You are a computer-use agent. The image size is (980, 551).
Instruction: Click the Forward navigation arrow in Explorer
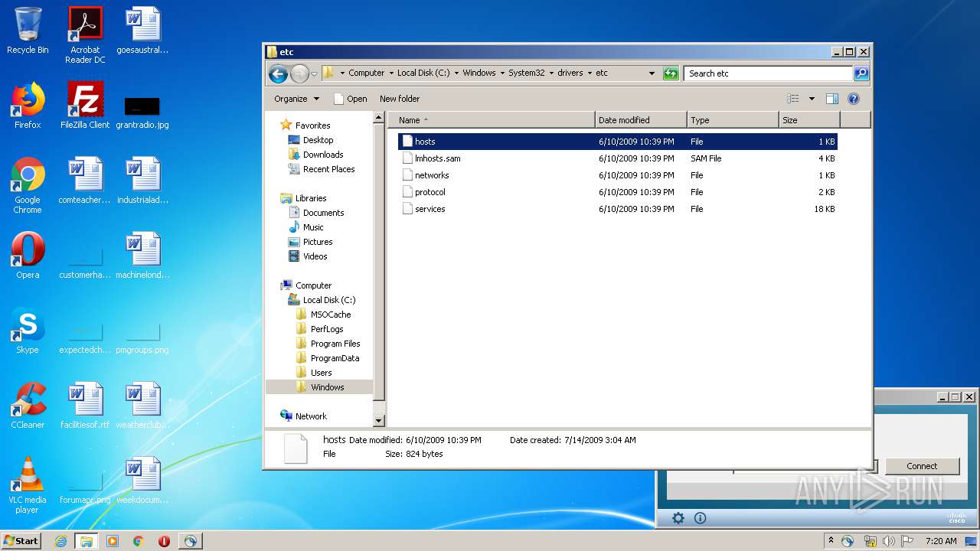tap(299, 73)
